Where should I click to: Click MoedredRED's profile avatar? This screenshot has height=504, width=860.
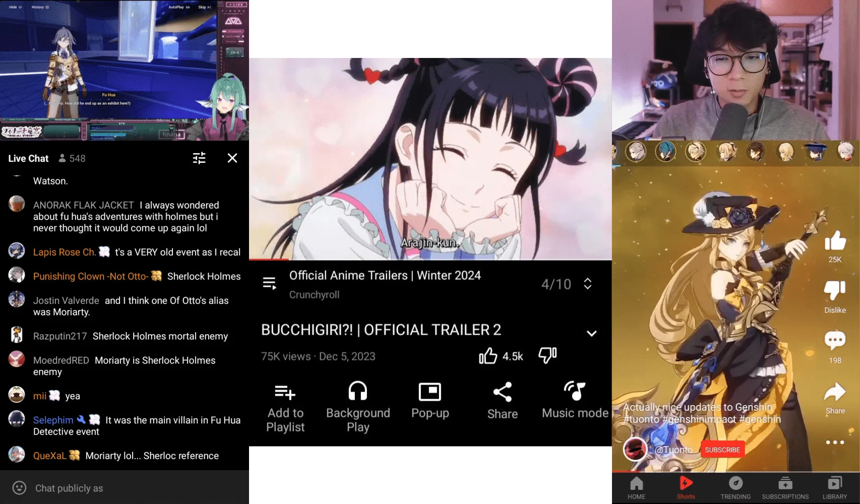[x=17, y=359]
